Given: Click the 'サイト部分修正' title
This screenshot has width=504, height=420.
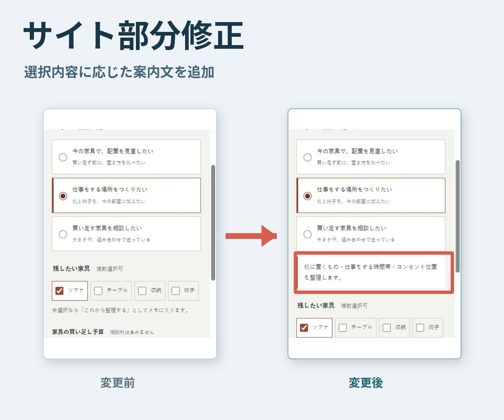Looking at the screenshot, I should click(133, 36).
